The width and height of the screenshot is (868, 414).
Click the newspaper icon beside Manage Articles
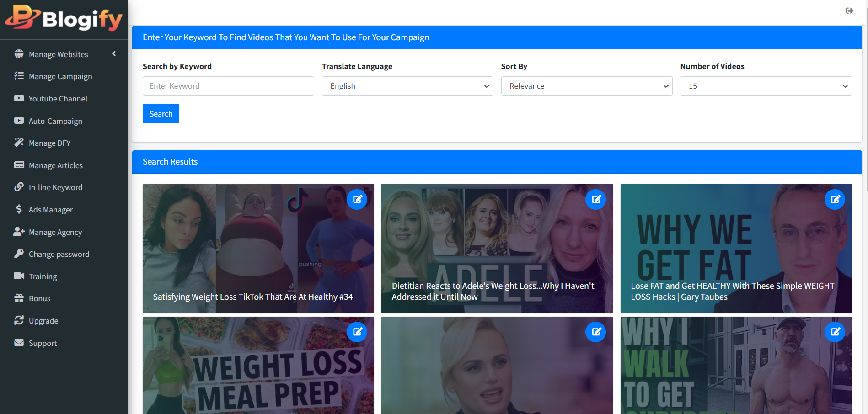pyautogui.click(x=19, y=165)
